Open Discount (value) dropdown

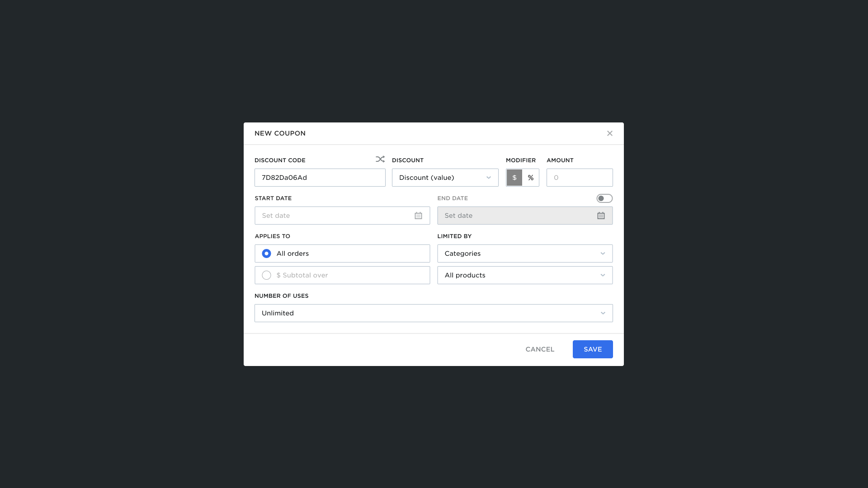(x=445, y=178)
